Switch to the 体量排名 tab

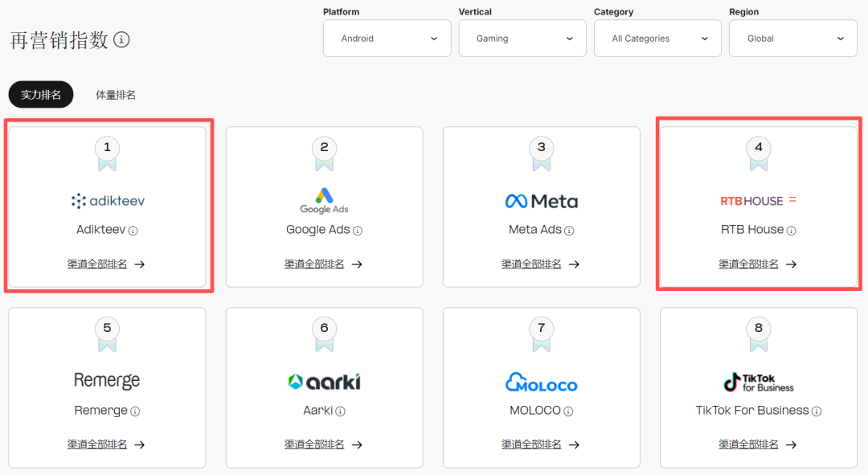(115, 95)
